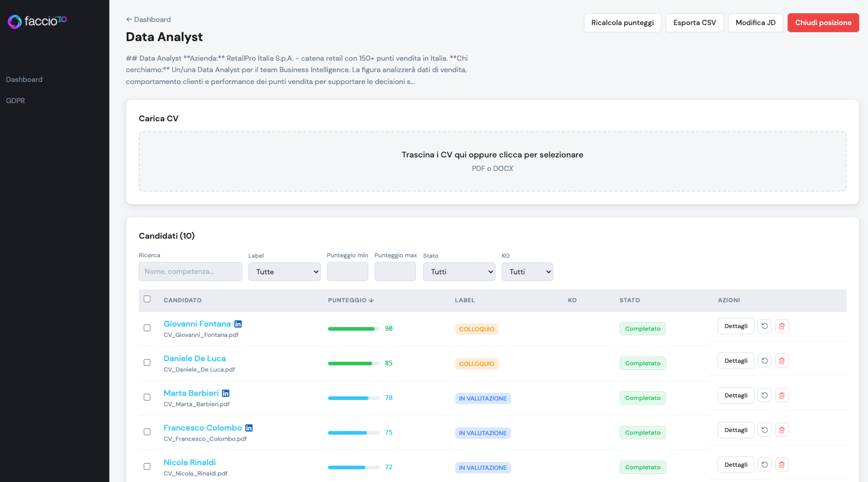Click COLLOQUIO label for Giovanni Fontana
Viewport: 868px width, 482px height.
tap(477, 329)
